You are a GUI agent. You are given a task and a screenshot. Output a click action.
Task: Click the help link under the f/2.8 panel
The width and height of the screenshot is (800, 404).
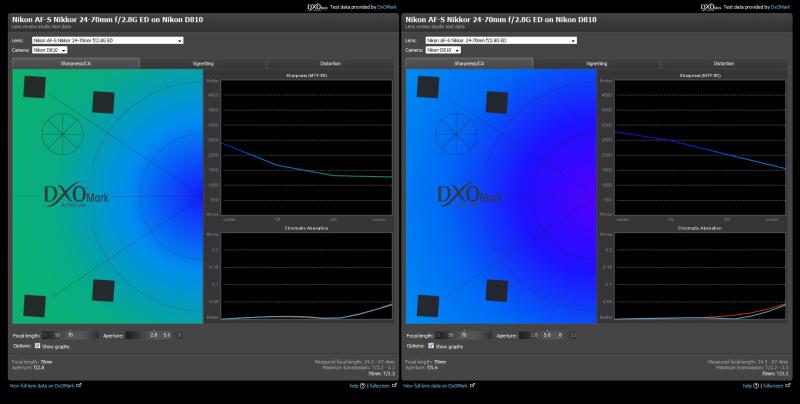click(x=354, y=386)
